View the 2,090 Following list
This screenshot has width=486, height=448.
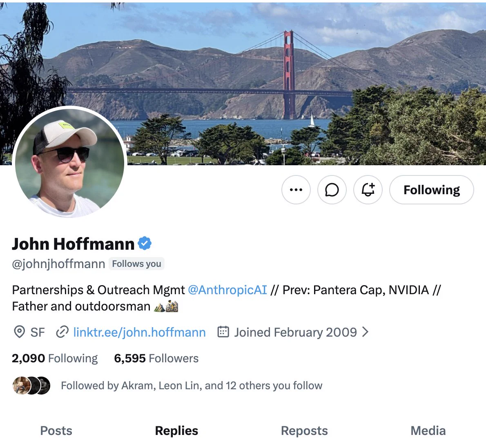pos(55,358)
